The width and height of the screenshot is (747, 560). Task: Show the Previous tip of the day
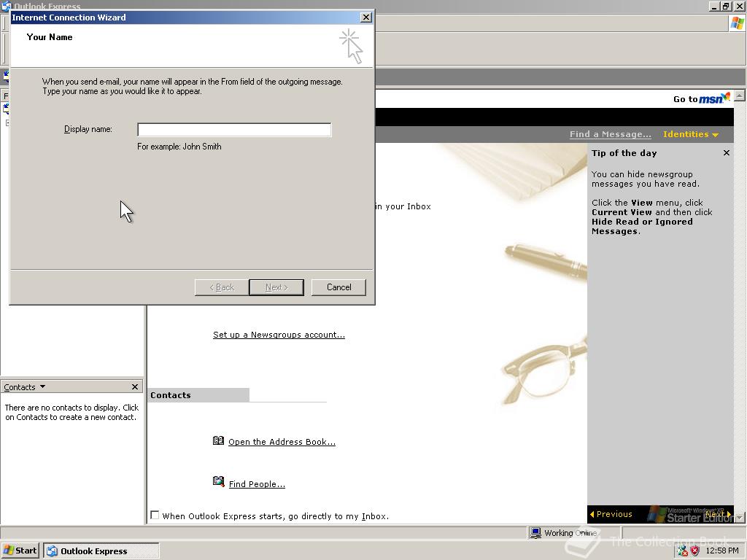tap(611, 514)
